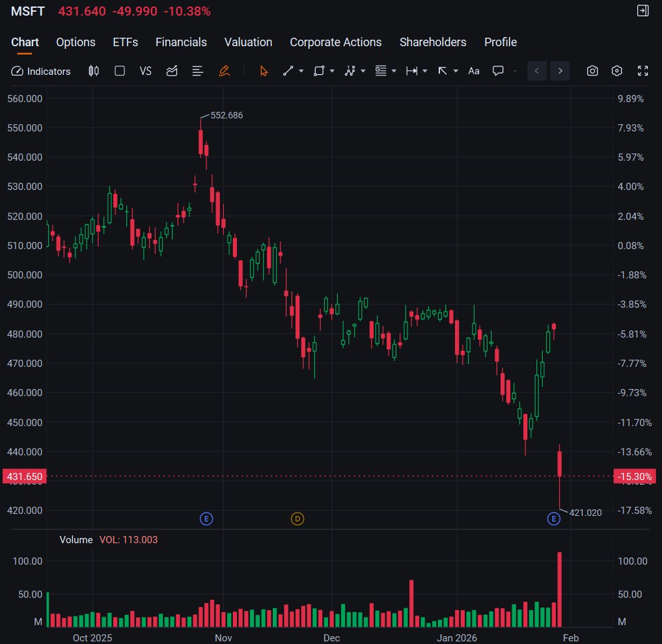Expand the line tools dropdown arrow
This screenshot has width=662, height=644.
[301, 72]
